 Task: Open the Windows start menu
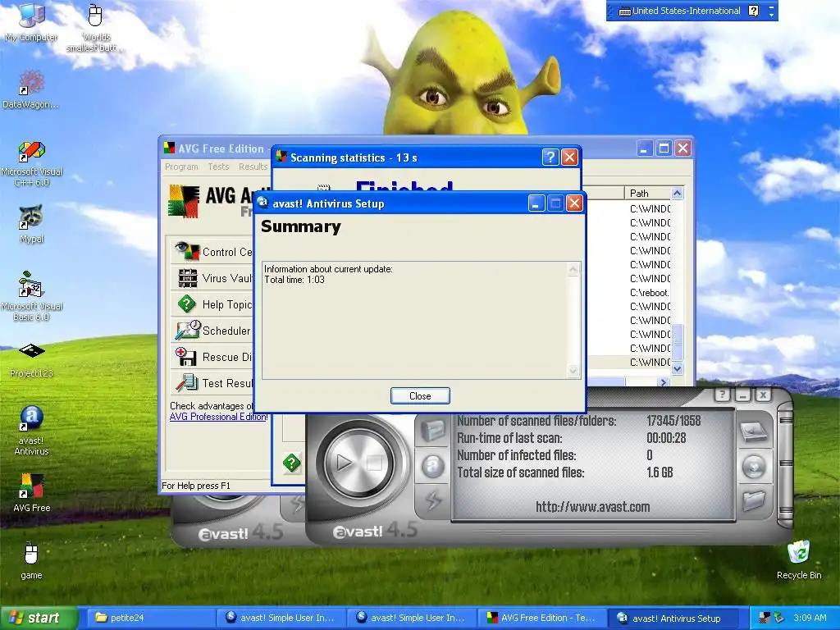tap(39, 618)
